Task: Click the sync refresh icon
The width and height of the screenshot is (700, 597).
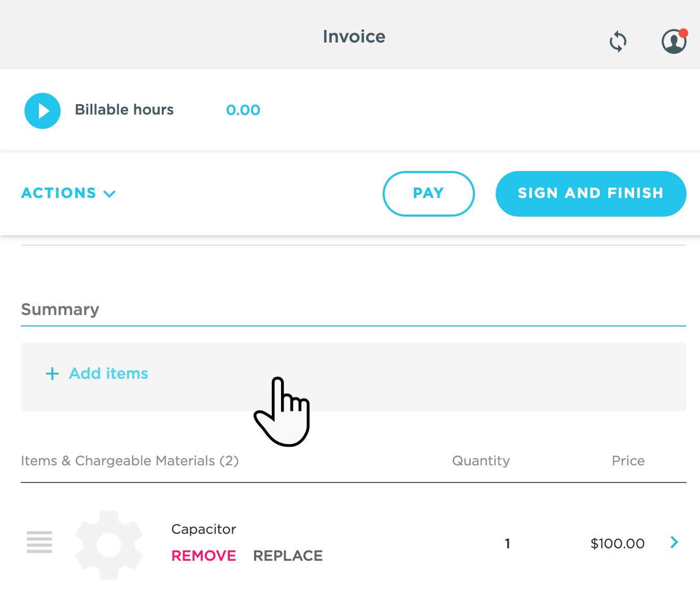Action: pos(618,41)
